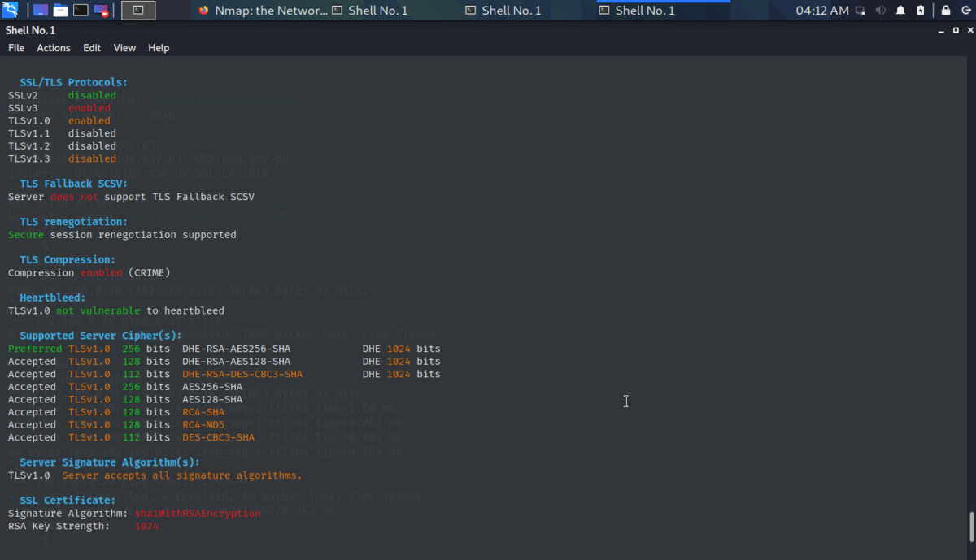Click the log out session icon
The width and height of the screenshot is (976, 560).
[x=965, y=11]
